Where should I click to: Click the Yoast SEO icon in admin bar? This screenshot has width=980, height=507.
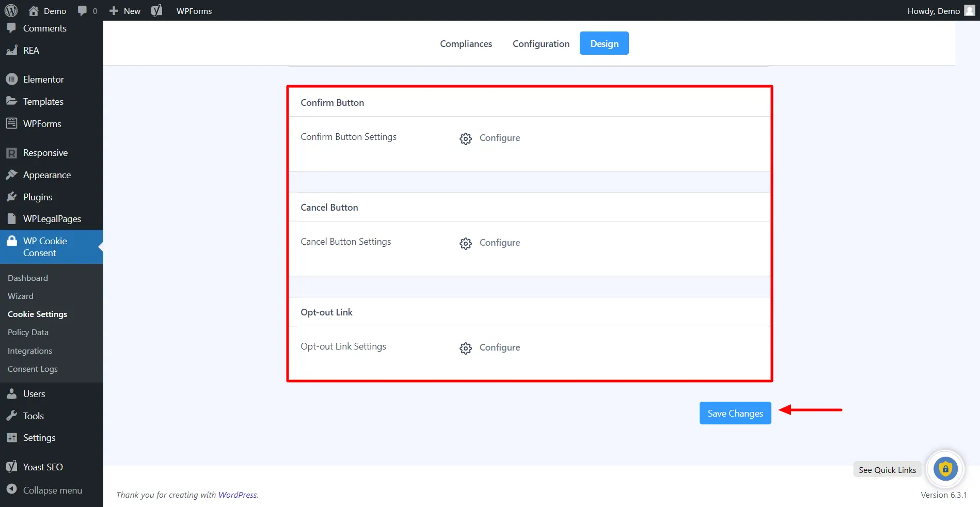click(157, 10)
